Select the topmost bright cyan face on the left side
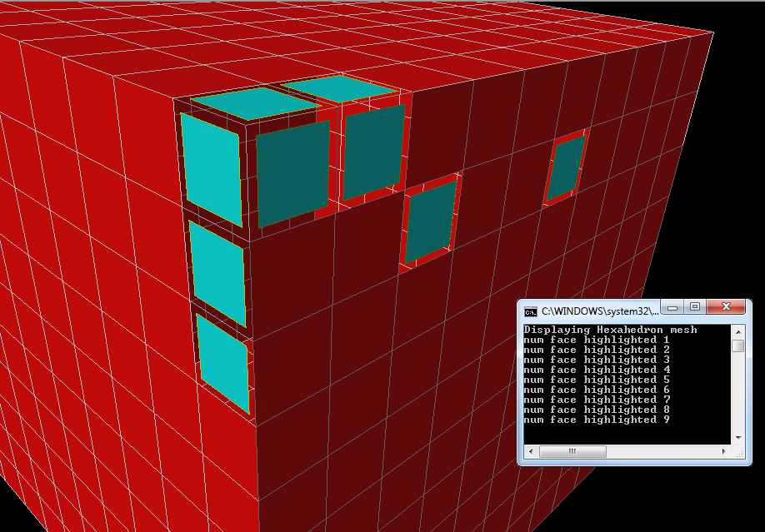This screenshot has height=532, width=765. 211,171
